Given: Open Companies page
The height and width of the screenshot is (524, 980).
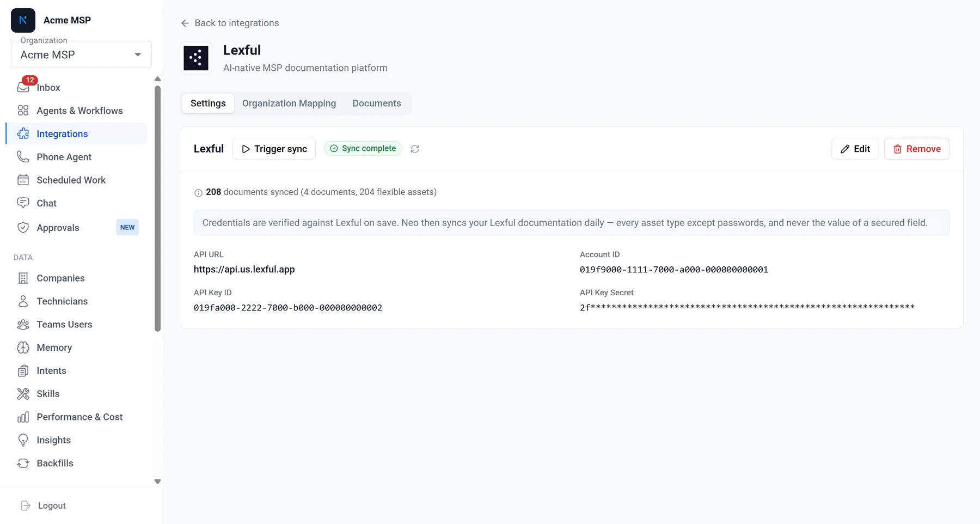Looking at the screenshot, I should coord(76,278).
